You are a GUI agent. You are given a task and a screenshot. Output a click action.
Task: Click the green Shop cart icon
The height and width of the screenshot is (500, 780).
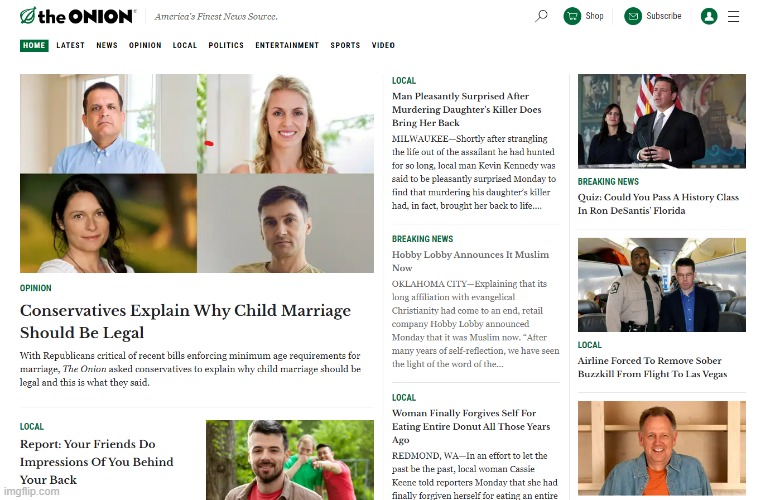point(572,16)
